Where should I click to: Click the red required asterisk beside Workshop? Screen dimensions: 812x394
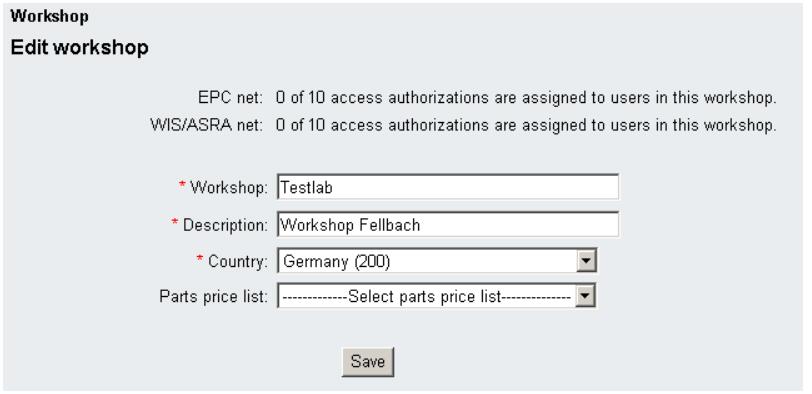[182, 185]
